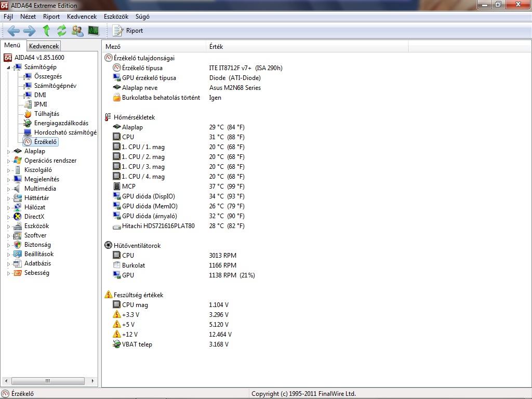Viewport: 532px width, 399px height.
Task: Click the Hálózat network icon
Action: [17, 207]
